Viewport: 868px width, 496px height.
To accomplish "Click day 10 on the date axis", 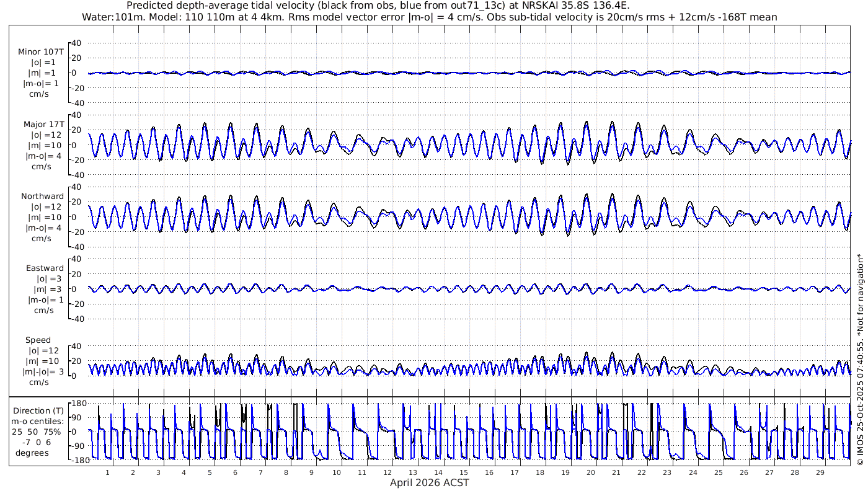I will [336, 472].
